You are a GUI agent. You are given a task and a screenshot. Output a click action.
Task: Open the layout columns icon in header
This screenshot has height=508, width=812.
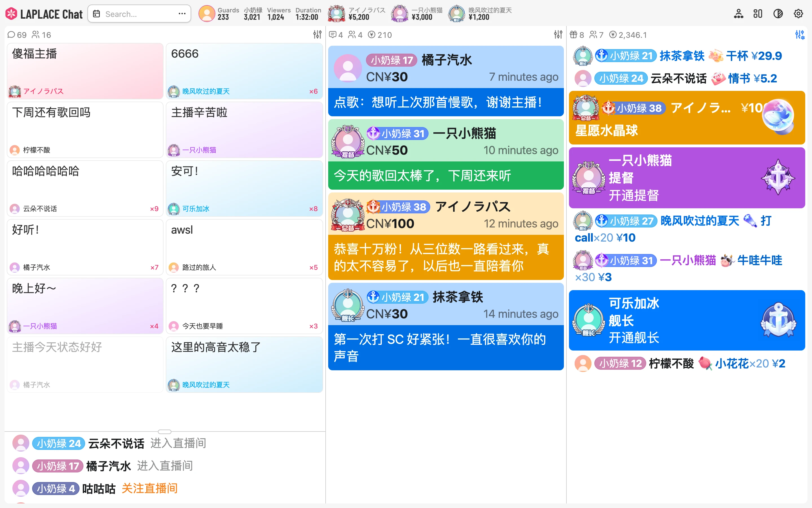(x=758, y=14)
